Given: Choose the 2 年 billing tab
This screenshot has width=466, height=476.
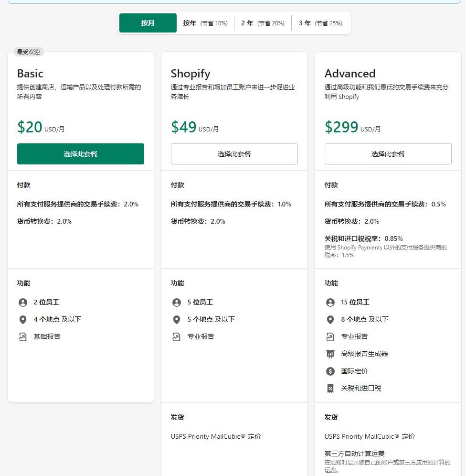Looking at the screenshot, I should [263, 23].
